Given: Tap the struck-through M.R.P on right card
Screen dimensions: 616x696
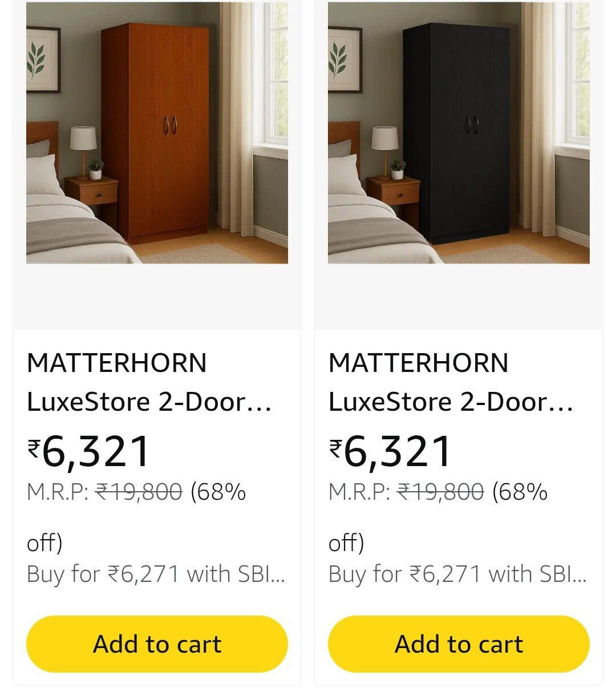Looking at the screenshot, I should tap(440, 491).
